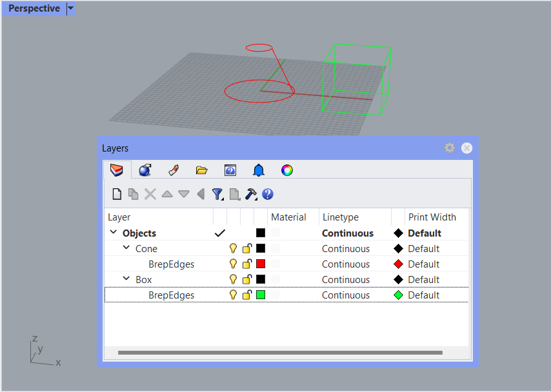Click the Move Down triangle icon

point(184,194)
